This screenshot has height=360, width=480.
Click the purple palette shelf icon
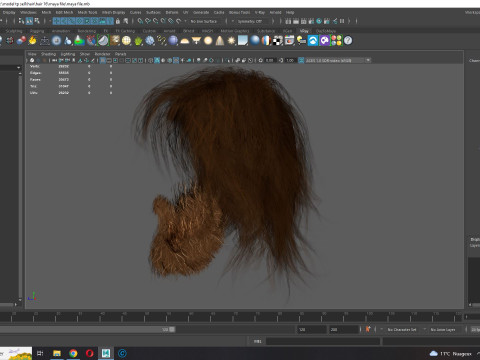click(324, 41)
